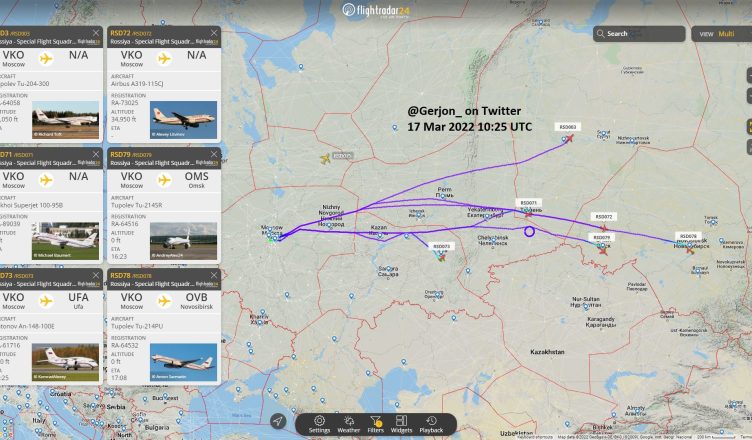Viewport: 752px width, 440px height.
Task: Close the RSD79 flight card
Action: coord(214,154)
